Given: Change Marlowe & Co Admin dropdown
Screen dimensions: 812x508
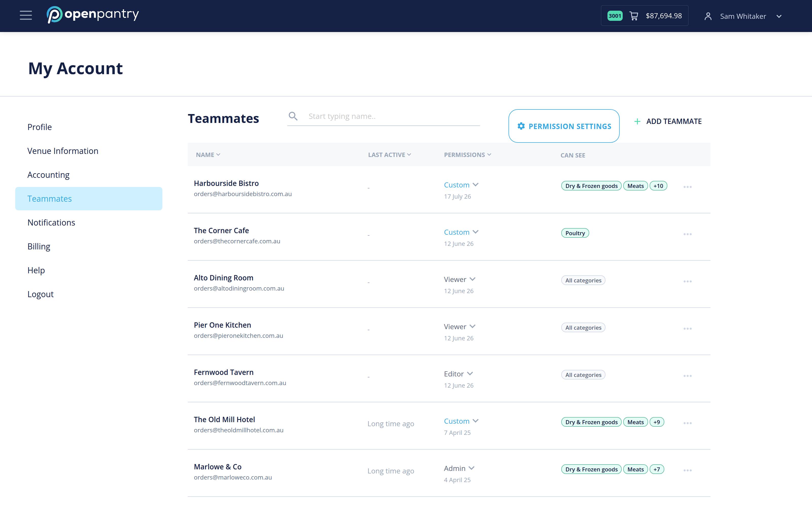Looking at the screenshot, I should (459, 468).
